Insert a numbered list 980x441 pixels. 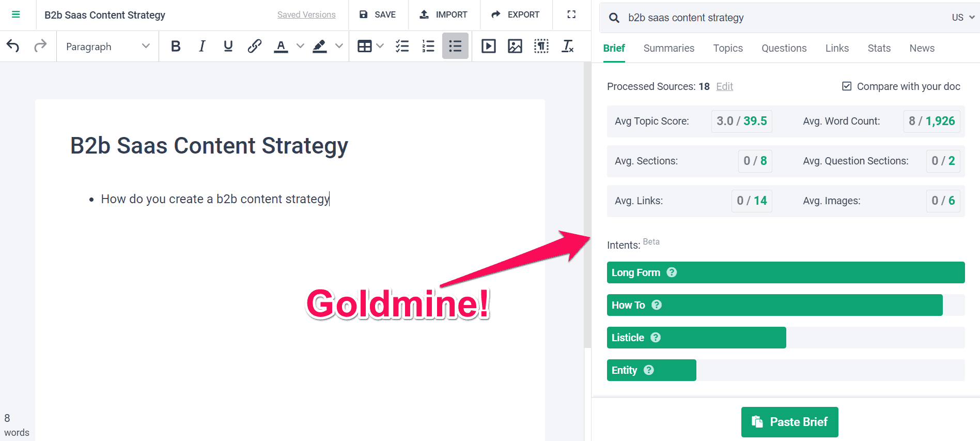click(428, 47)
